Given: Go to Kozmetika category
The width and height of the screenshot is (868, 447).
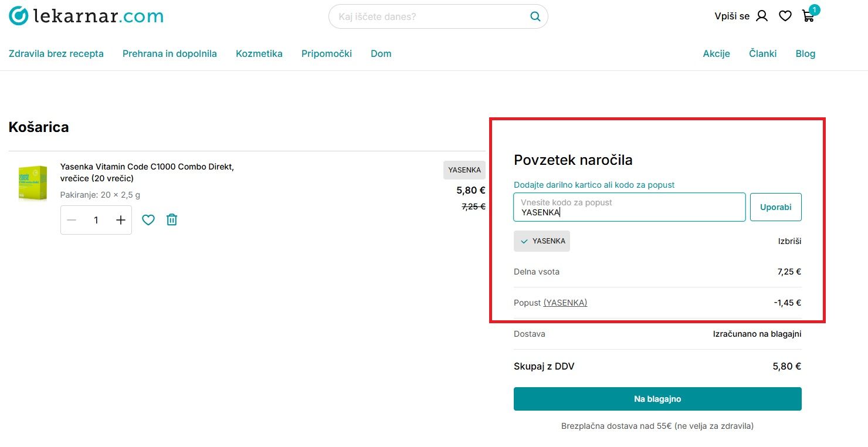Looking at the screenshot, I should [x=259, y=54].
